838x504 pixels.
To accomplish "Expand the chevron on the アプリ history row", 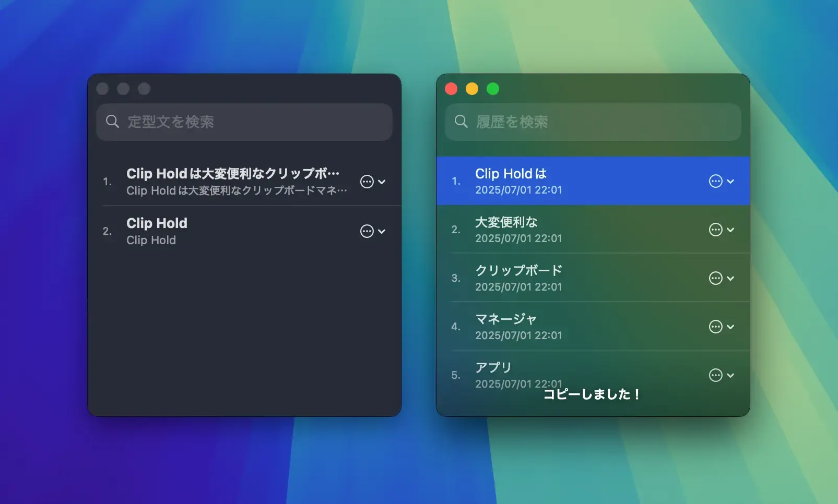I will 730,375.
